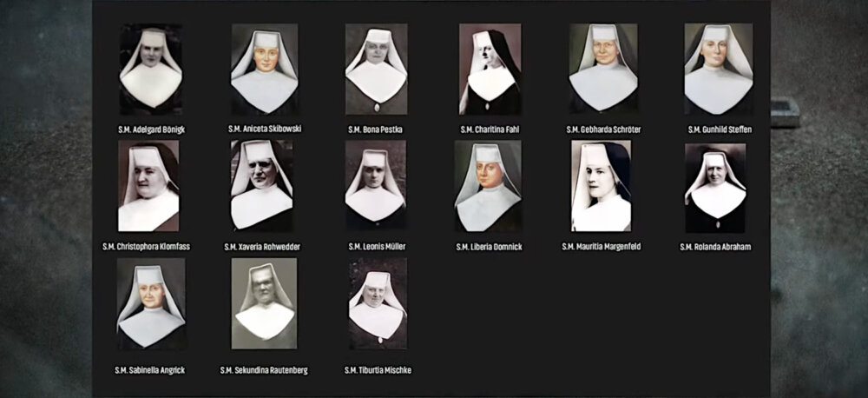View the S.M. Tiburtia Mischke portrait
This screenshot has height=398, width=868.
click(378, 303)
